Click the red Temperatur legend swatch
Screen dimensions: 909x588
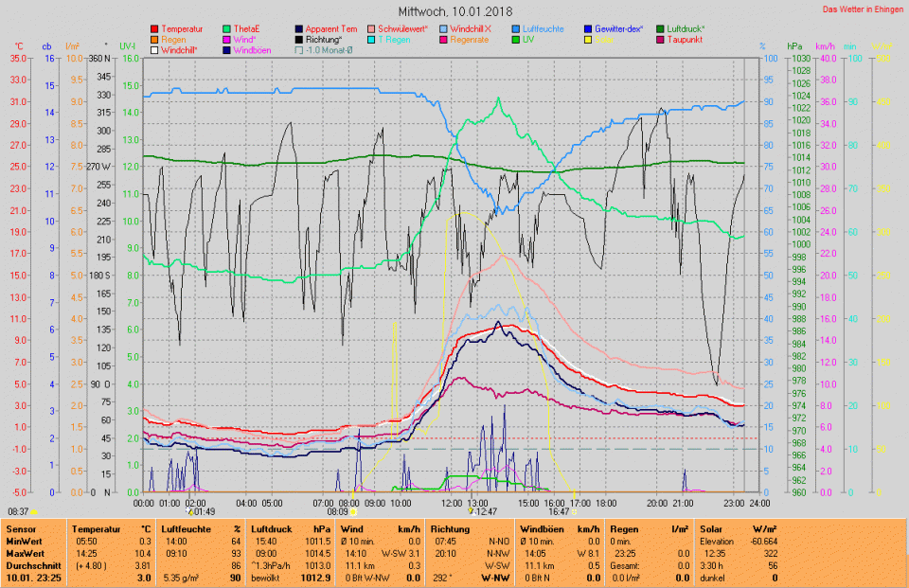point(155,29)
